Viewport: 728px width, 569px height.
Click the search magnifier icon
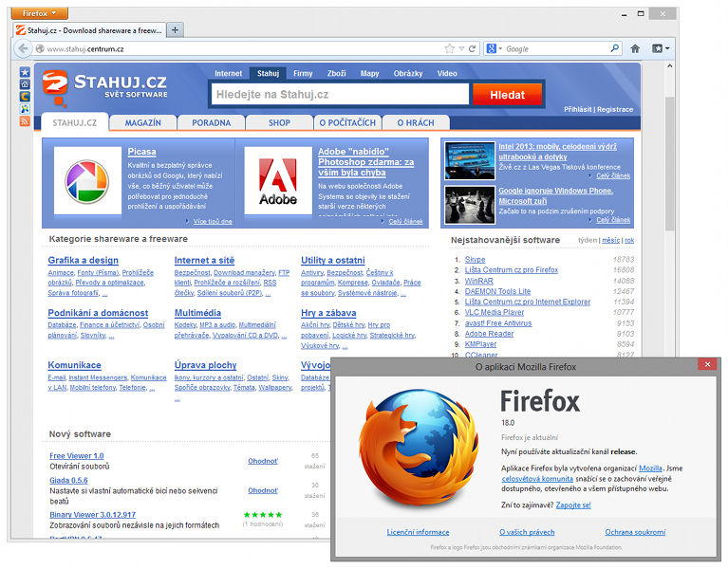pos(614,48)
